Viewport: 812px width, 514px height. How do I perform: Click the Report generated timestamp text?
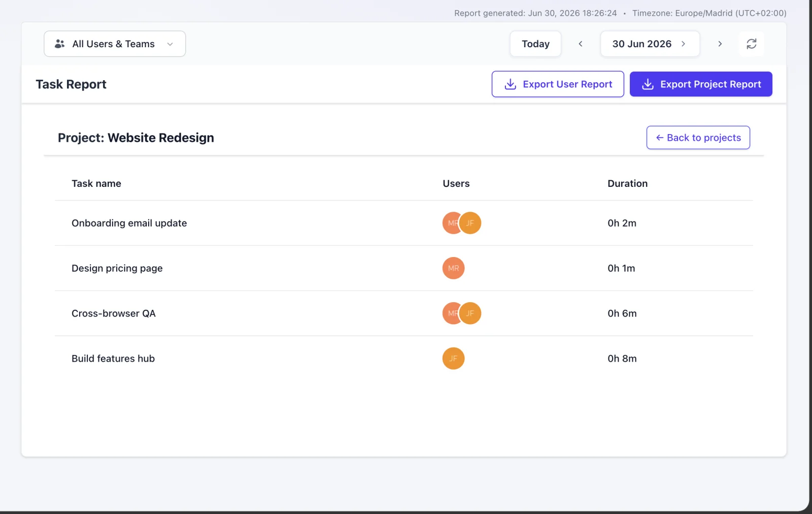pos(535,13)
